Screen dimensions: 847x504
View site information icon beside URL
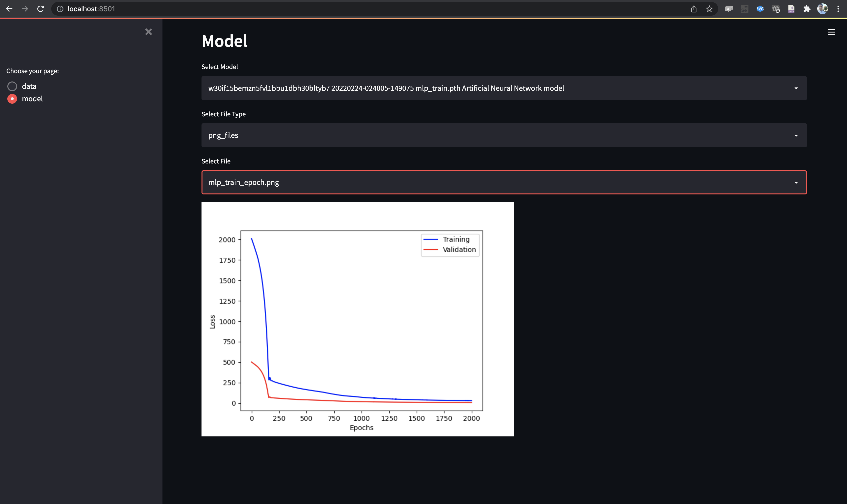coord(60,9)
